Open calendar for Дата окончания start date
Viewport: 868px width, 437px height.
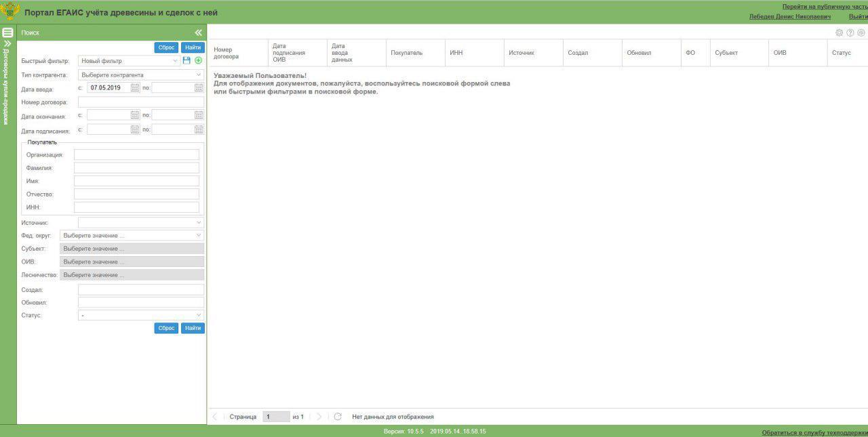135,115
